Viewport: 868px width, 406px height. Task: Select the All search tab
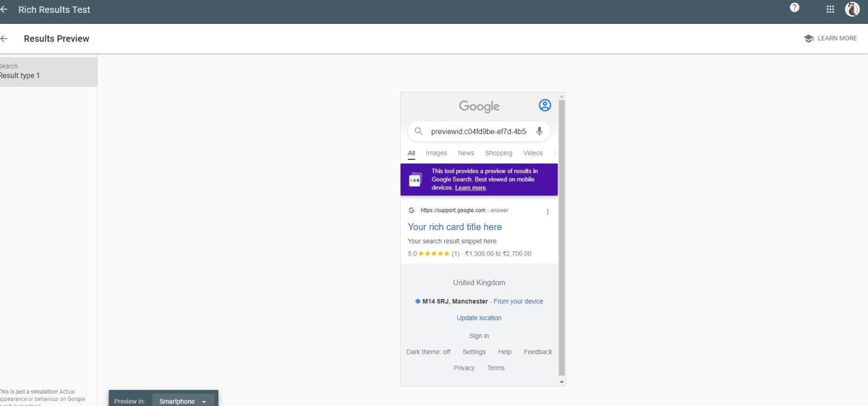[x=412, y=153]
